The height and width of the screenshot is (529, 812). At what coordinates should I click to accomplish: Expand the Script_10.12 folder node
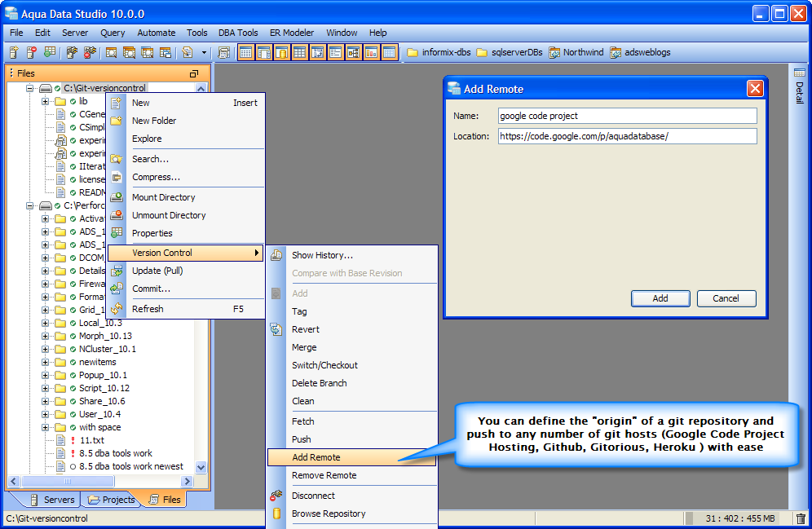46,388
